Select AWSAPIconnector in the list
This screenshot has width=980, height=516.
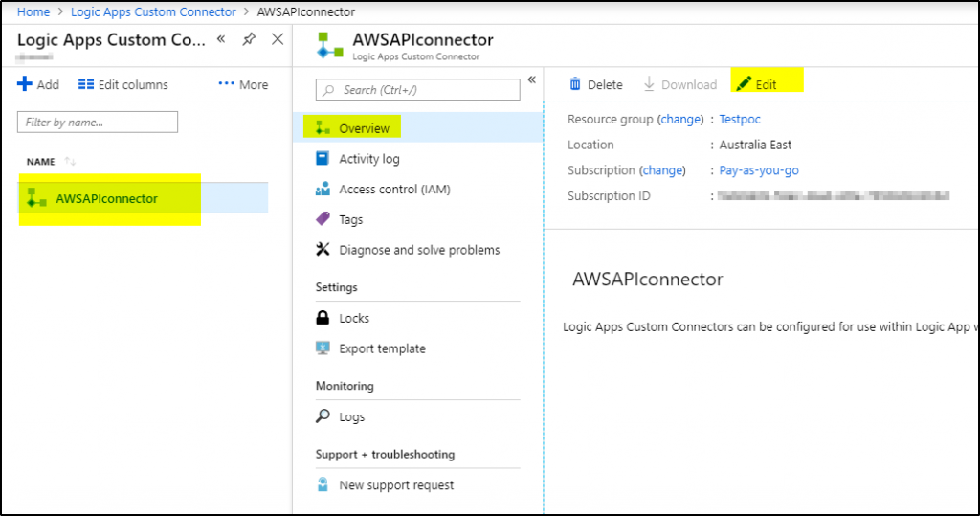(144, 198)
